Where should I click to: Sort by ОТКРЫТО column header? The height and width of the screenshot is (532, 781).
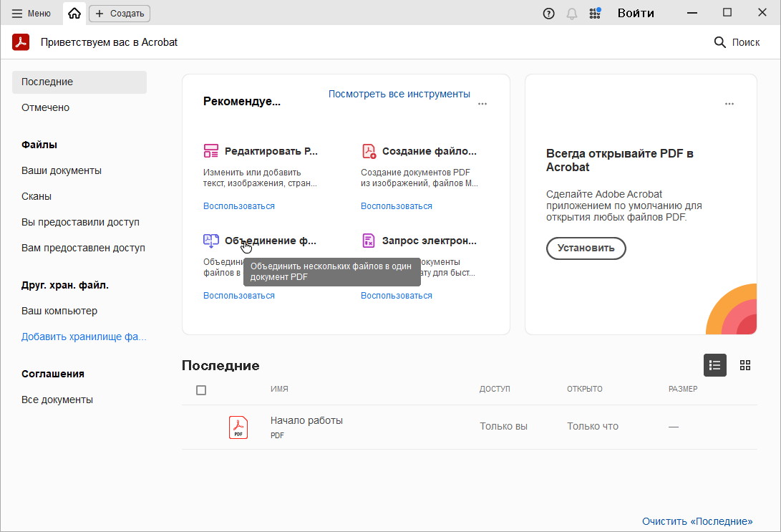(585, 389)
